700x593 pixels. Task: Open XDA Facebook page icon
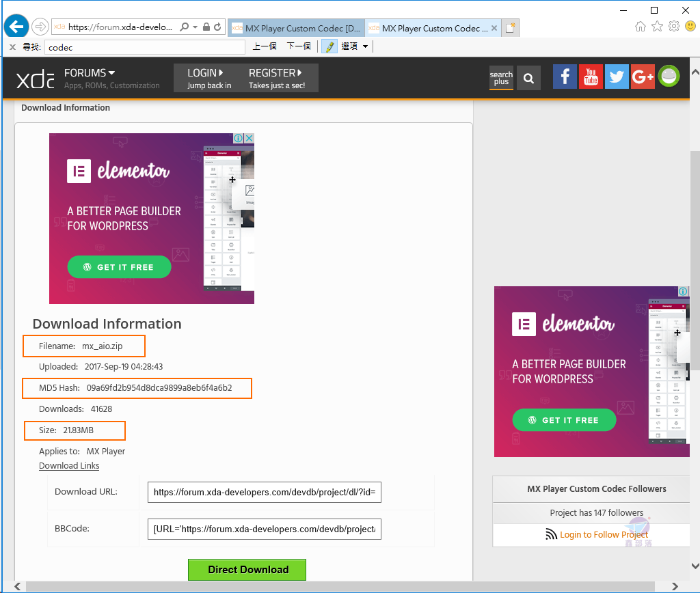point(565,77)
